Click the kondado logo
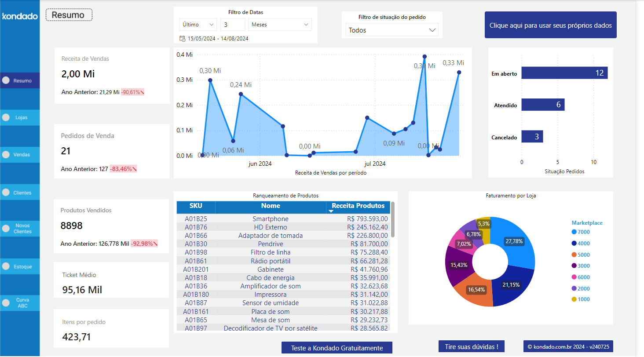This screenshot has height=357, width=644. 20,16
